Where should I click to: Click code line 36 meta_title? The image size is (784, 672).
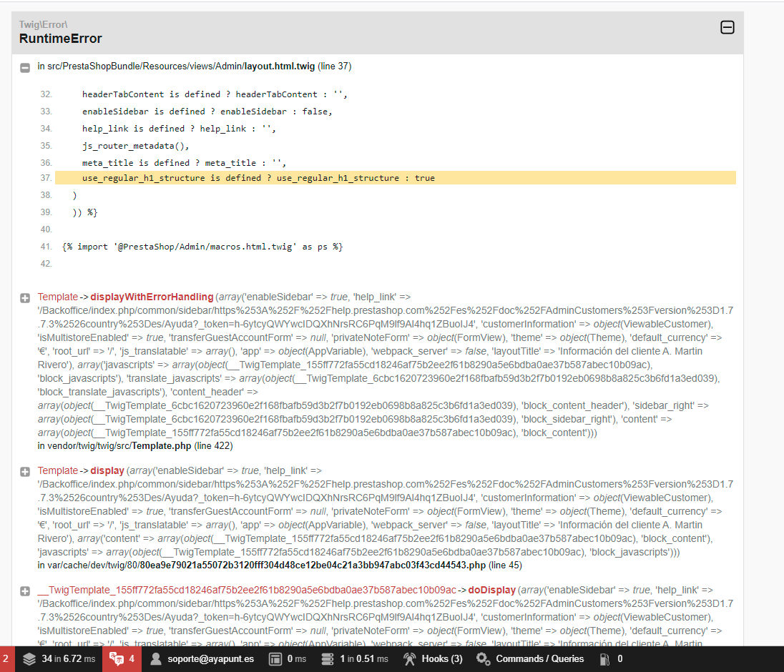coord(184,163)
